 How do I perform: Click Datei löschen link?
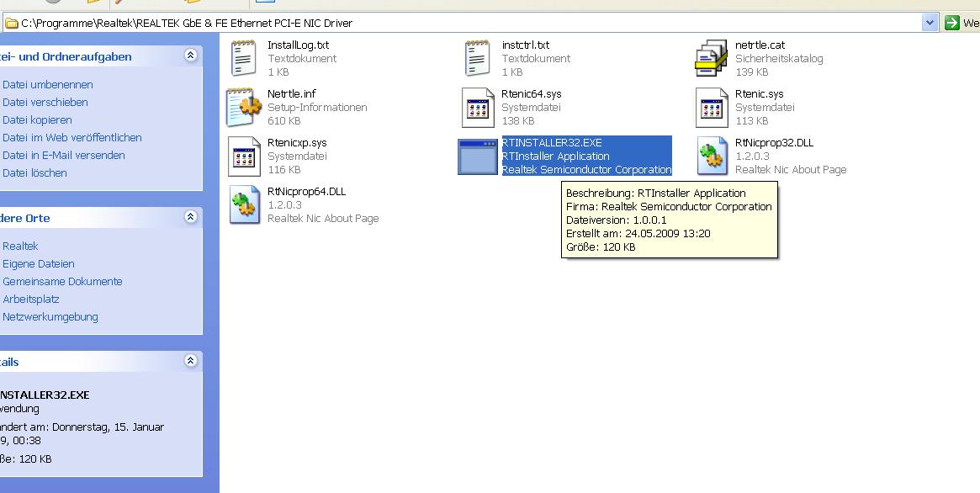pyautogui.click(x=34, y=172)
